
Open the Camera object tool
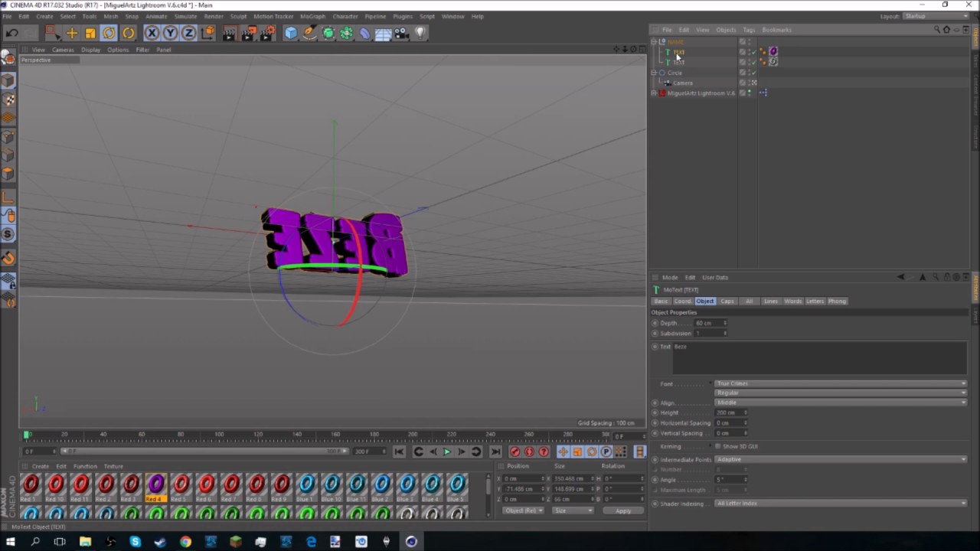click(402, 33)
